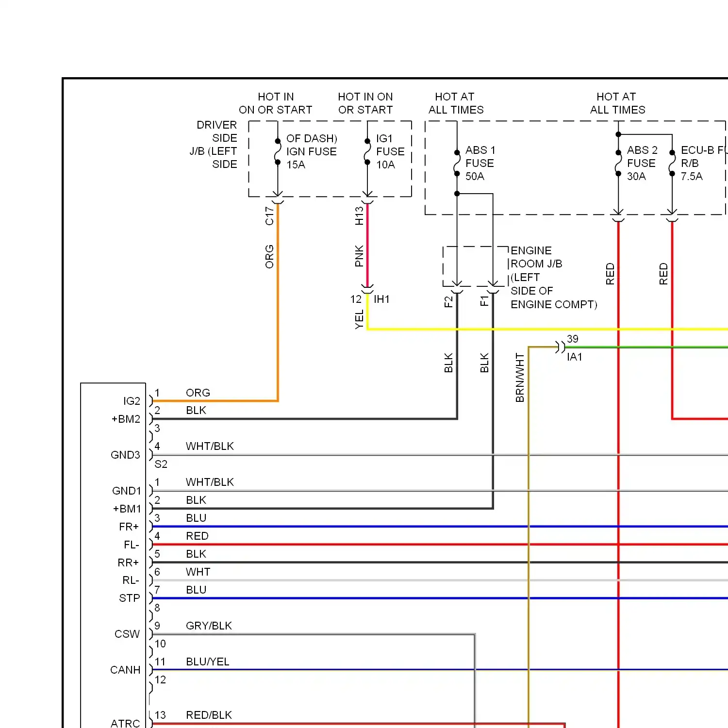
Task: Click the STP terminal label
Action: 130,598
